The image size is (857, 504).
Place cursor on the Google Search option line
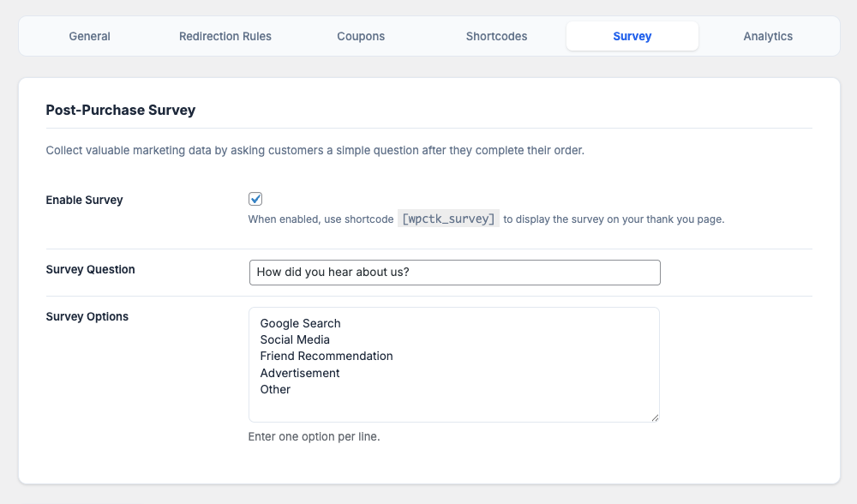301,323
